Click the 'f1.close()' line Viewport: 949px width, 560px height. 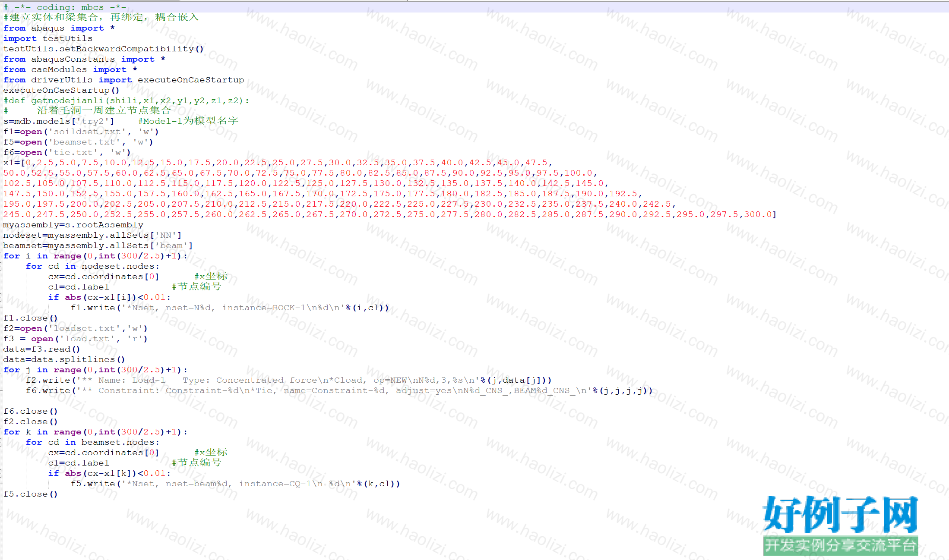click(31, 318)
